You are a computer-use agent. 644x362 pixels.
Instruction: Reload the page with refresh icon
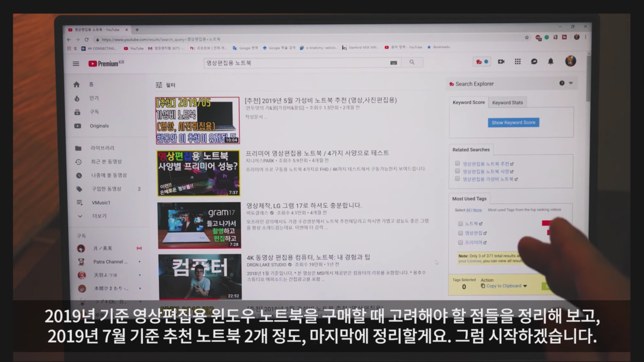point(87,39)
